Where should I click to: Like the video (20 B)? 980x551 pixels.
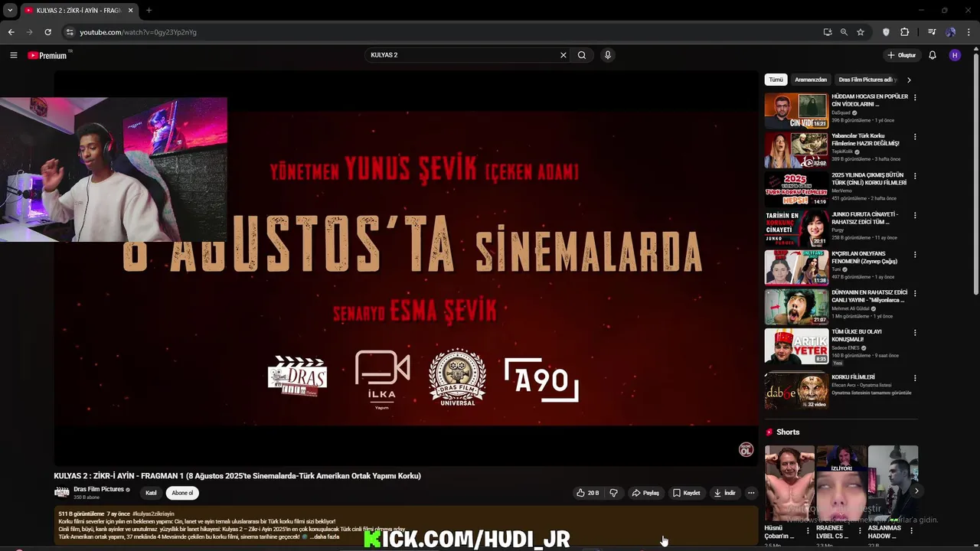coord(587,493)
